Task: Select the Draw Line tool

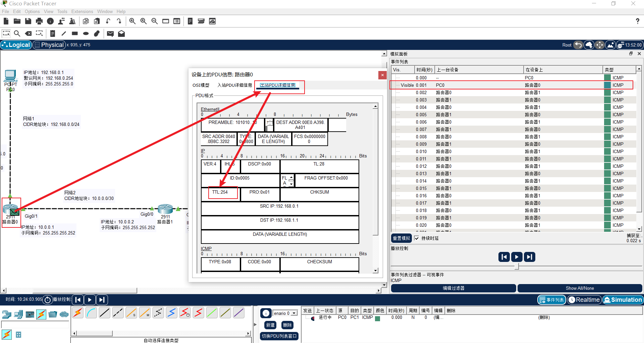Action: (64, 33)
